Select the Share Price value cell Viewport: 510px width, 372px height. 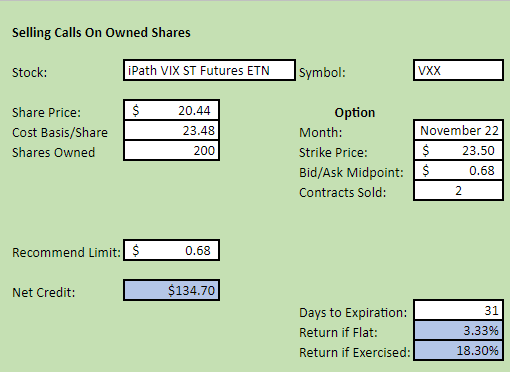171,110
